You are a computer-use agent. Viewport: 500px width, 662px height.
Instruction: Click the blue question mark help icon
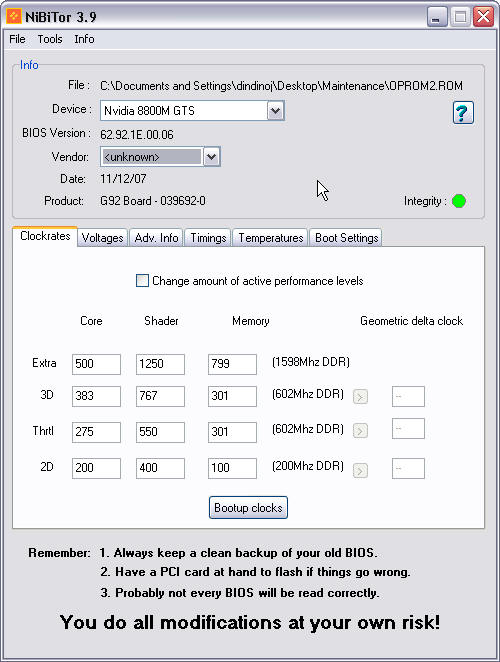pyautogui.click(x=463, y=112)
